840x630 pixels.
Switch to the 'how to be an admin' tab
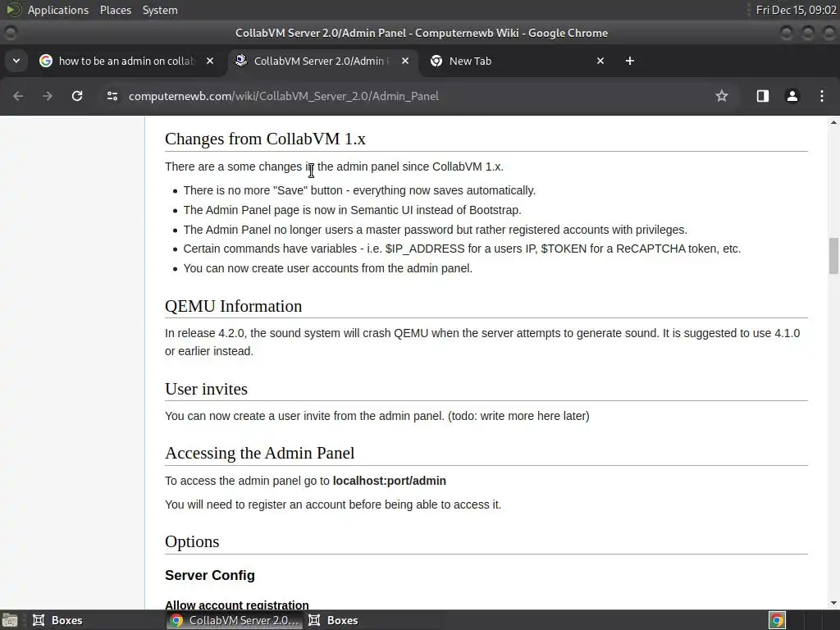[126, 61]
